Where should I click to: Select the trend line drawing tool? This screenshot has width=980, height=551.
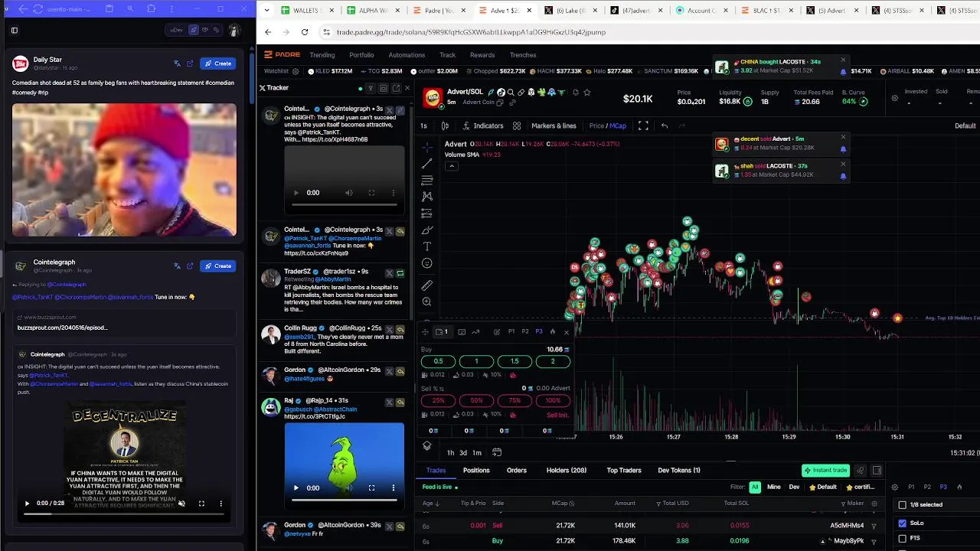[427, 164]
